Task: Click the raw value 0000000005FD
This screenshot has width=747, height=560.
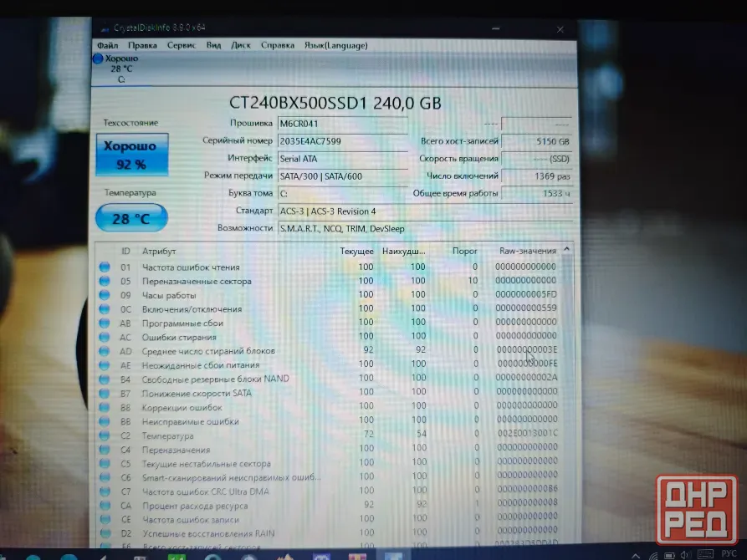Action: coord(526,294)
